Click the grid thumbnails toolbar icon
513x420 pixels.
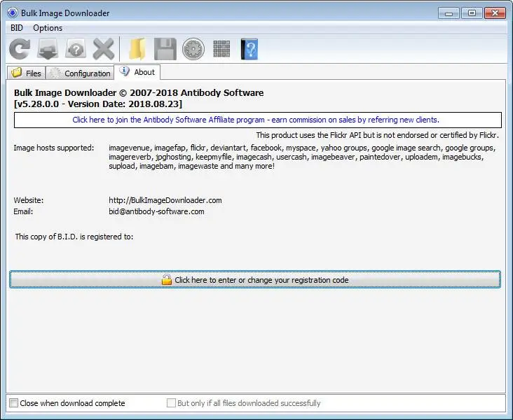[x=221, y=49]
